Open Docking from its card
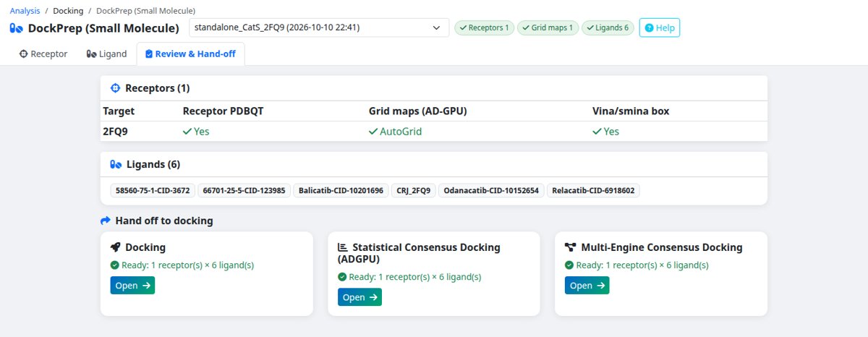868x337 pixels. tap(132, 285)
